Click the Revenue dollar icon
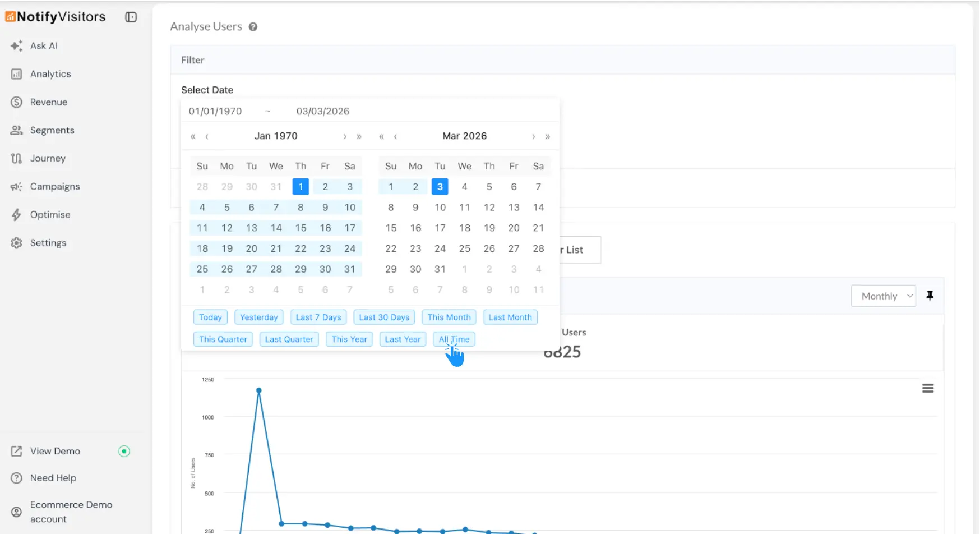980x534 pixels. coord(16,102)
